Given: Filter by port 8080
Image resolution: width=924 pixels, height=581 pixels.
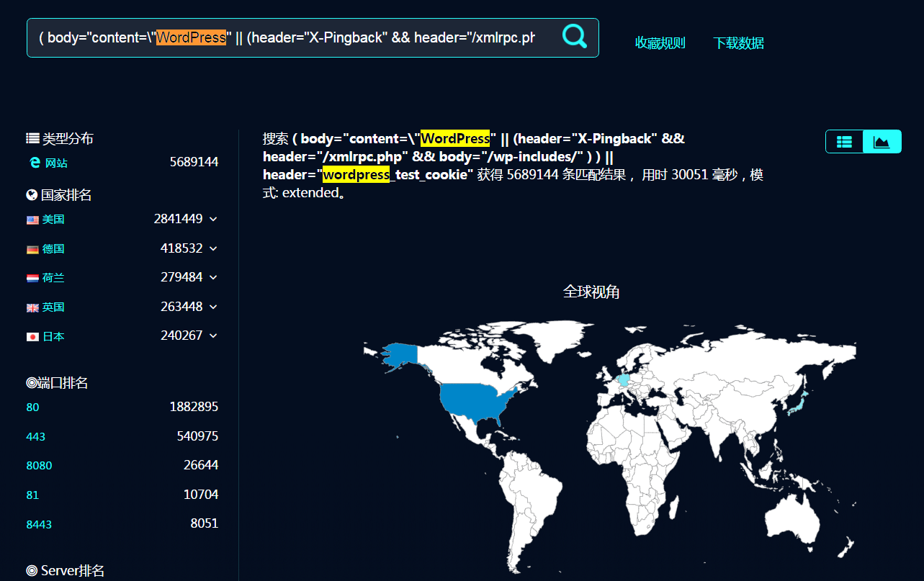Looking at the screenshot, I should pyautogui.click(x=39, y=465).
